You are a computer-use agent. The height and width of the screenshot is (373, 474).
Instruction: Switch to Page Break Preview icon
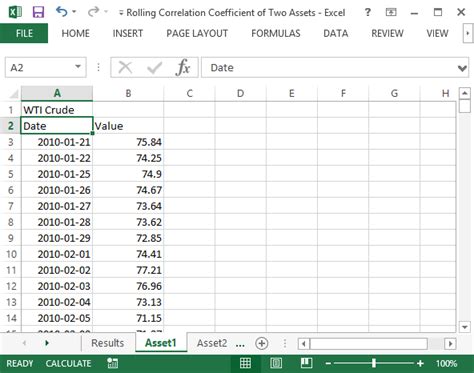coord(306,363)
